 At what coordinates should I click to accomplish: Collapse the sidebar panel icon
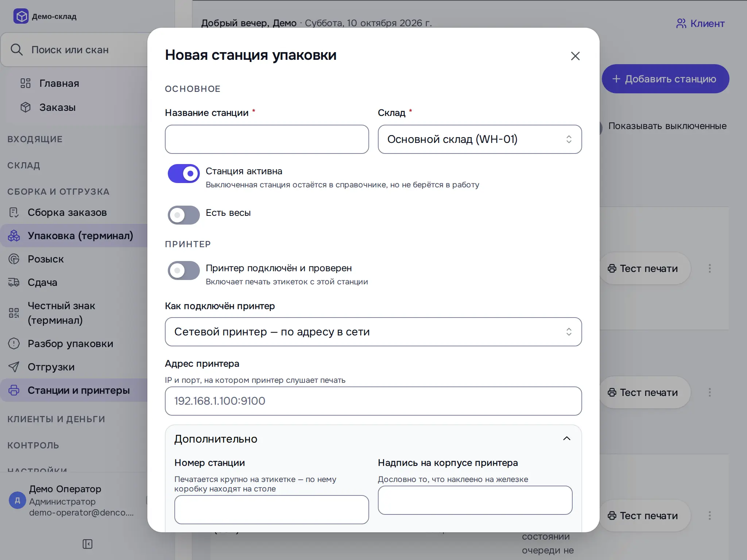[88, 544]
